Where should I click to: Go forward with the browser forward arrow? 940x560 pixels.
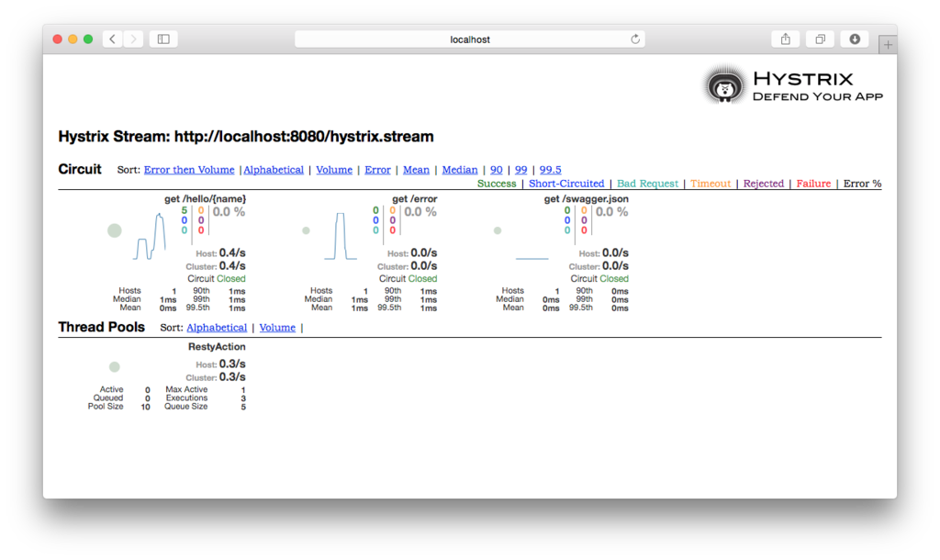[x=134, y=39]
